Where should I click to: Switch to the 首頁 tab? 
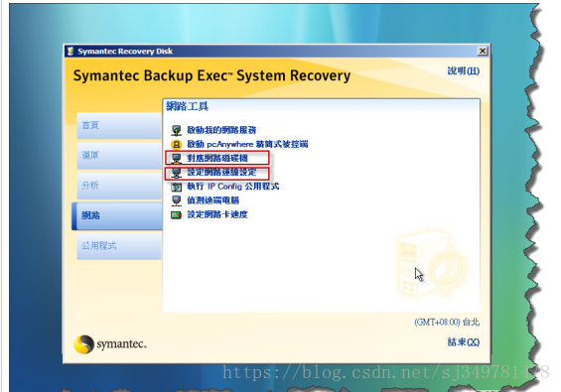pyautogui.click(x=119, y=126)
